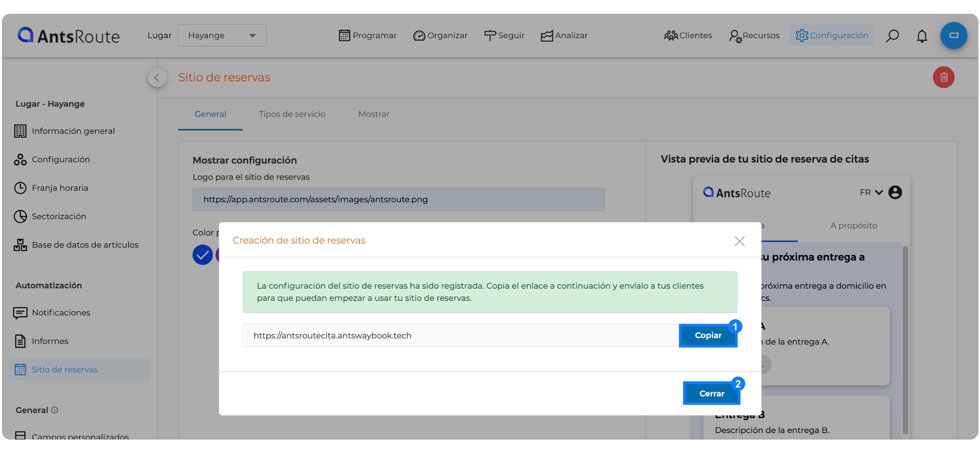Screen dimensions: 980x453
Task: Close the Creación de sitio dialog
Action: pyautogui.click(x=739, y=241)
